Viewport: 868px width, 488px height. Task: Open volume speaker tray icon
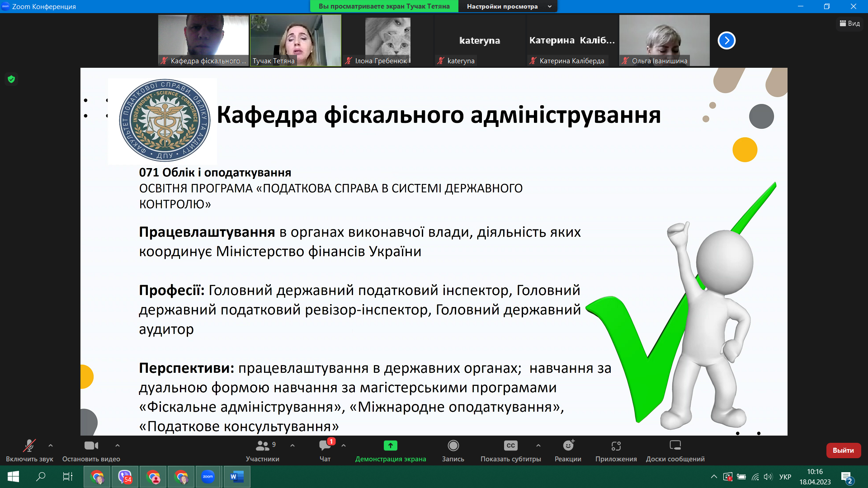[x=768, y=477]
